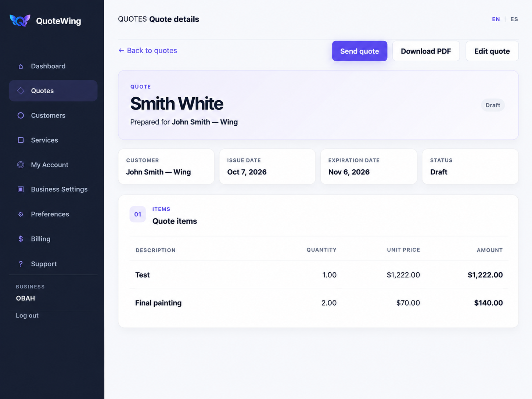The width and height of the screenshot is (532, 399).
Task: Open Preferences via the gear icon
Action: point(21,214)
